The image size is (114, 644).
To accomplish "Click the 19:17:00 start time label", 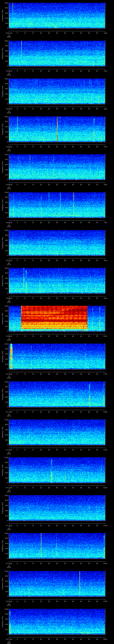I will tap(9, 639).
